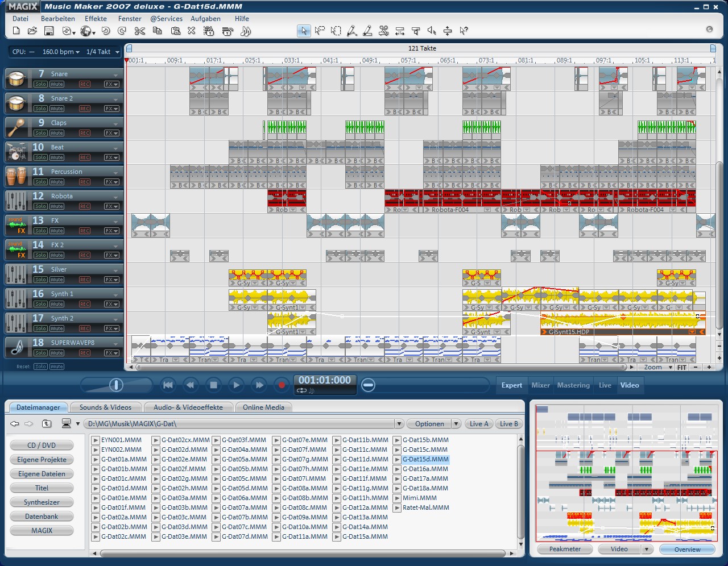Arm REC on the Silver track
728x566 pixels.
pos(85,280)
